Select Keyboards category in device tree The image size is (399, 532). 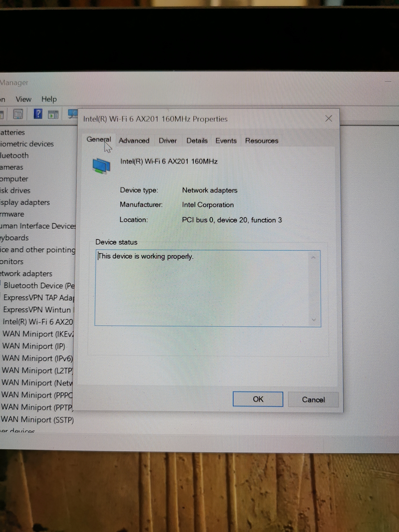(14, 238)
